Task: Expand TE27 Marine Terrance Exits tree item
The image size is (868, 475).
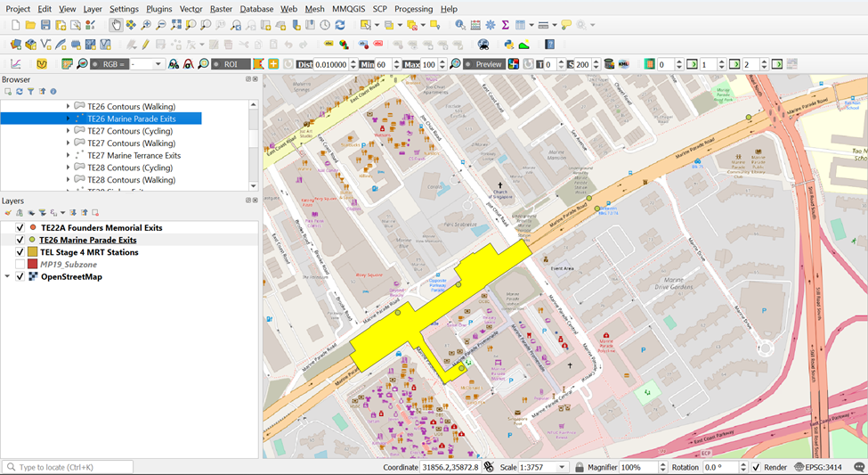Action: point(69,155)
